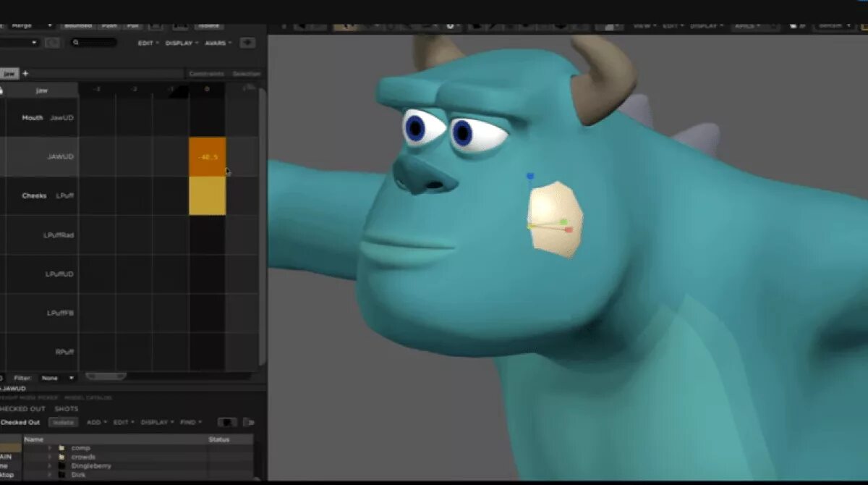This screenshot has width=868, height=485.
Task: Click the Isolate button in the top toolbar
Action: pyautogui.click(x=208, y=25)
